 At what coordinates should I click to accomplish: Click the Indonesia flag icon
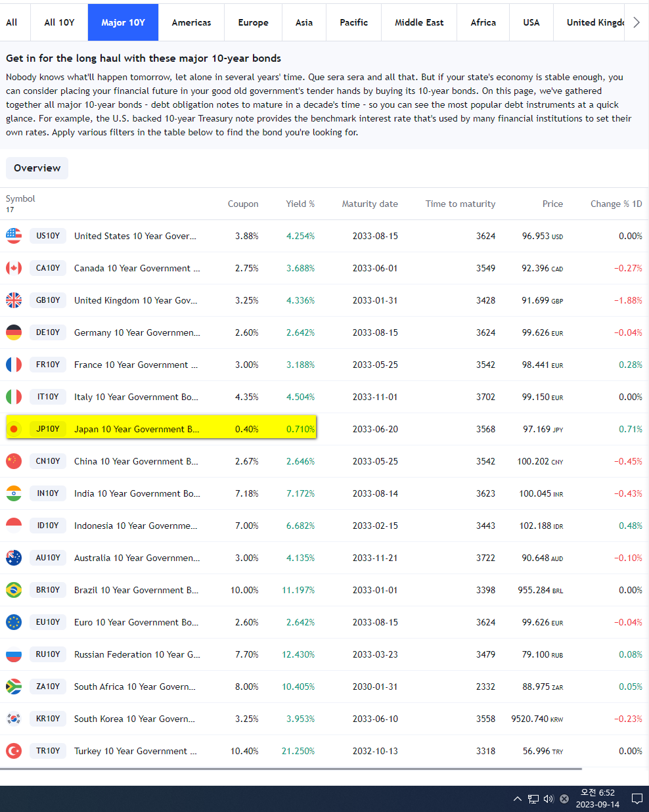coord(14,526)
